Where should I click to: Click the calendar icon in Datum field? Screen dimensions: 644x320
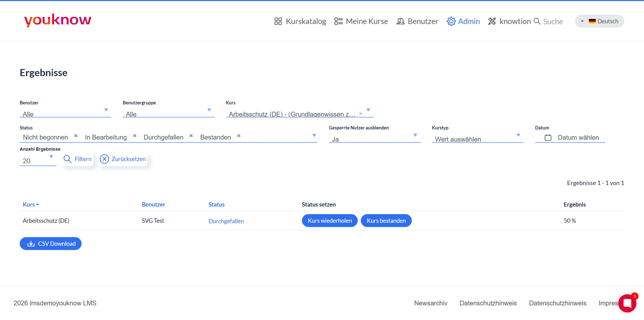coord(548,138)
